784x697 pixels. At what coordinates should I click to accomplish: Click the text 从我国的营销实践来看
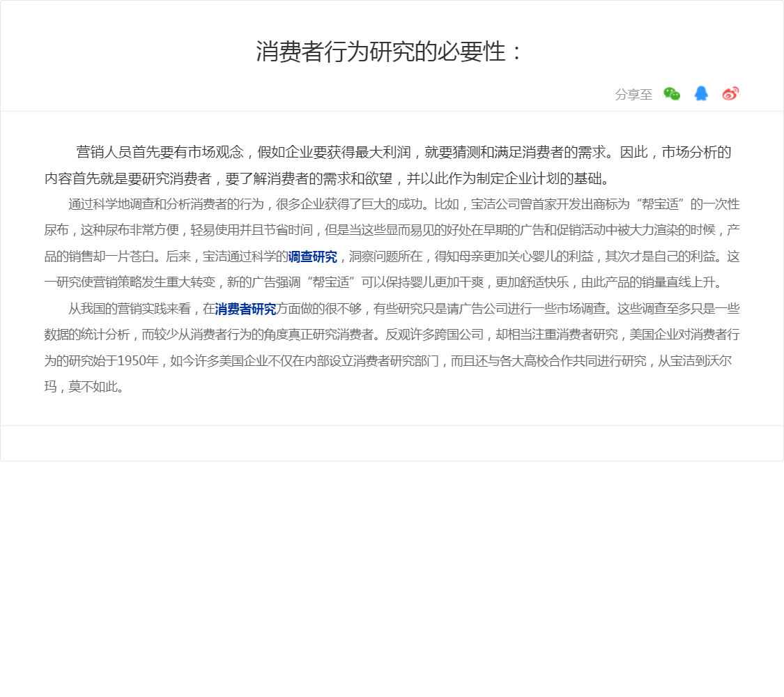click(x=130, y=309)
